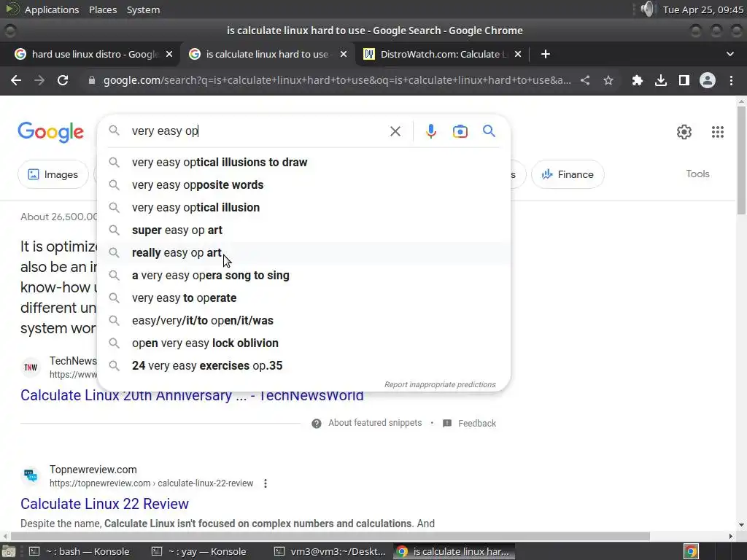Search by image with the camera icon
The height and width of the screenshot is (560, 747).
pos(460,131)
